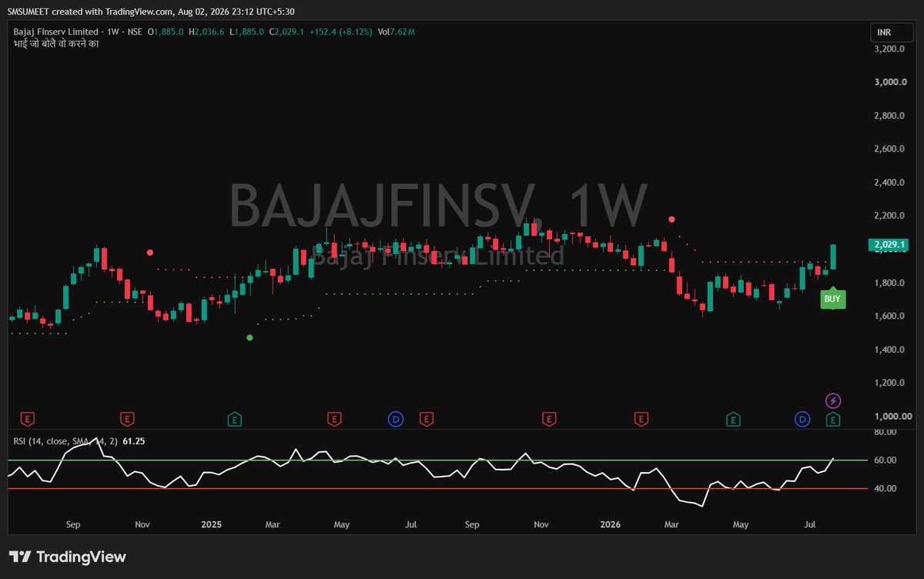Click the Hindi indicator title text
This screenshot has height=579, width=924.
[56, 44]
